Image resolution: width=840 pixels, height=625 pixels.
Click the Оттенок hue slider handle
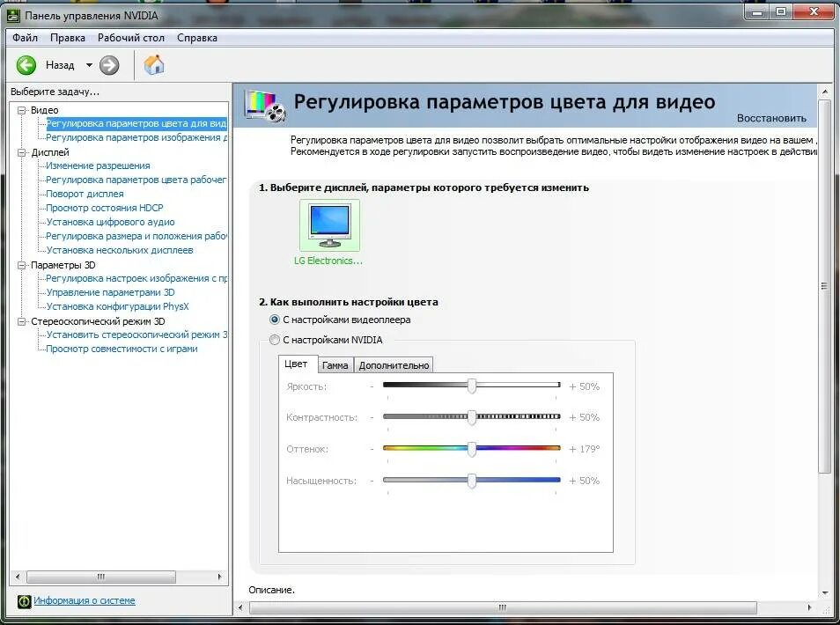(x=471, y=449)
